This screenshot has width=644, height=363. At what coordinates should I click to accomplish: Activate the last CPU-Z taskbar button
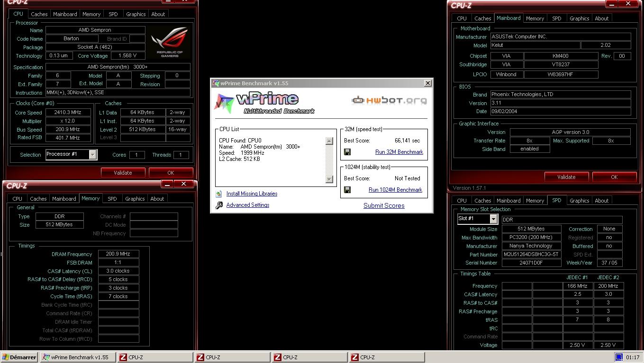pos(386,357)
